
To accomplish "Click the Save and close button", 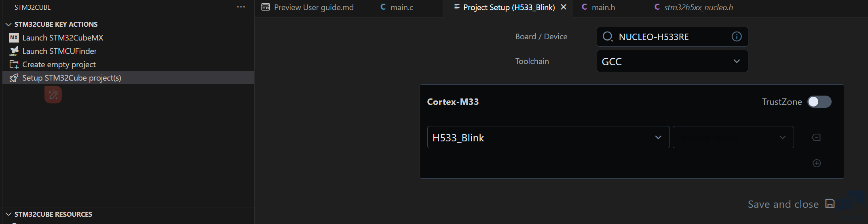I will tap(791, 204).
